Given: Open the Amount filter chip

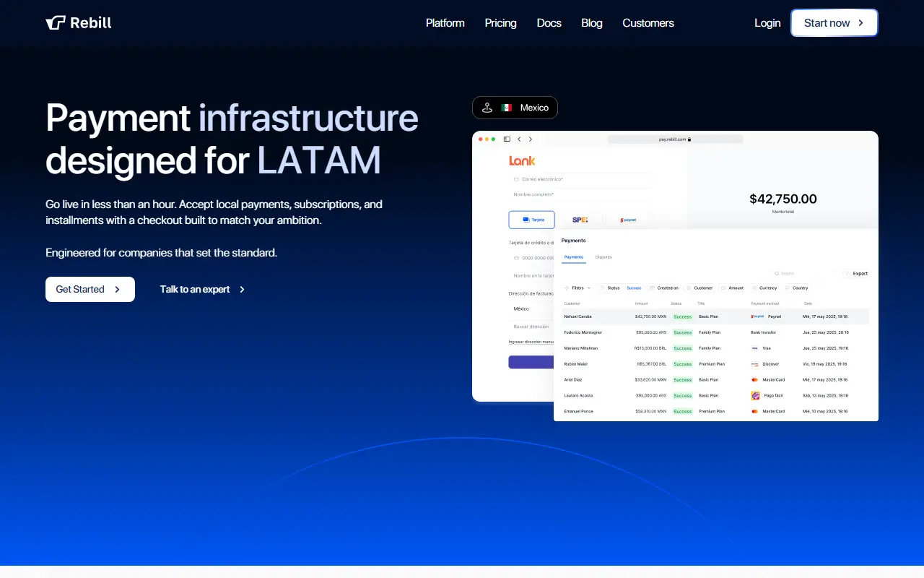Looking at the screenshot, I should pyautogui.click(x=732, y=288).
